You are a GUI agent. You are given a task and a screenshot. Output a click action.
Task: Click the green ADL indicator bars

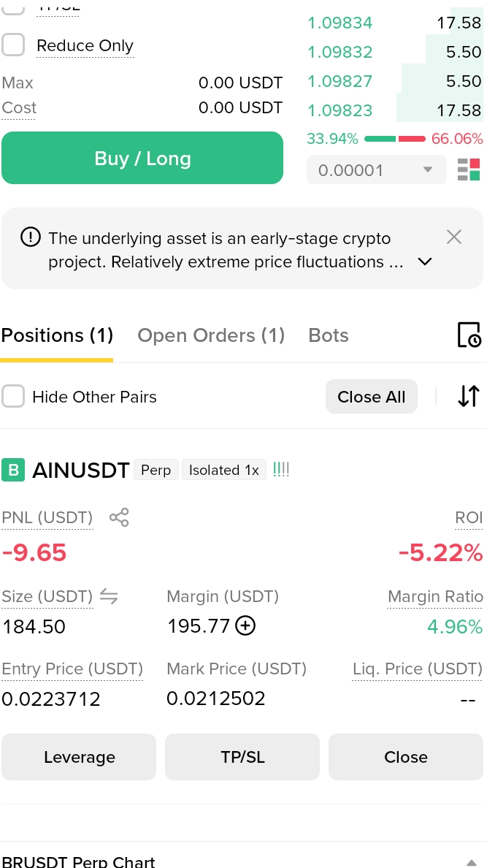[x=281, y=470]
